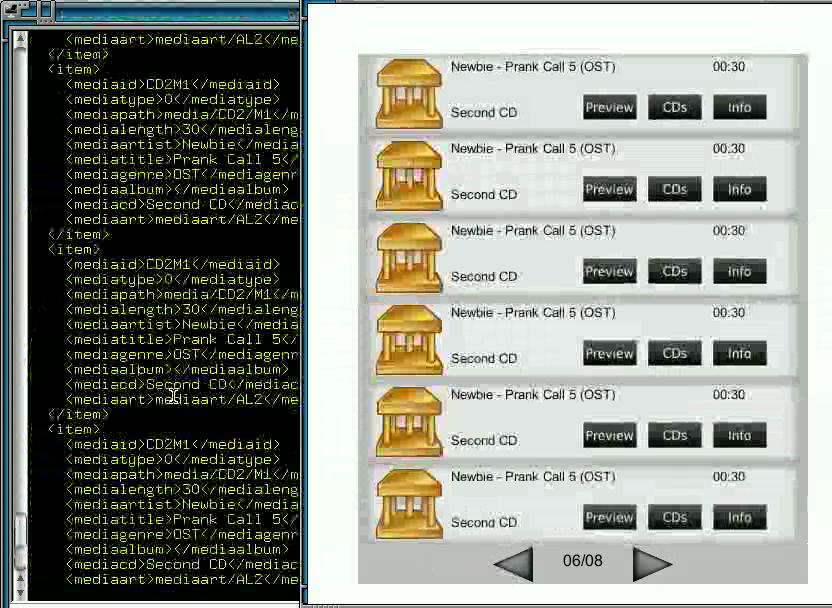Show Info for the fifth row track
This screenshot has height=608, width=832.
(739, 435)
